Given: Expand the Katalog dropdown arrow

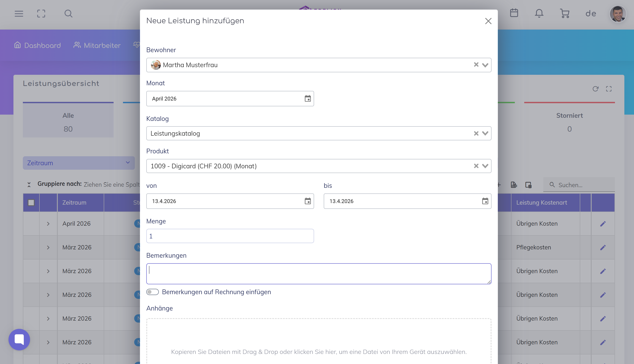Looking at the screenshot, I should click(485, 133).
